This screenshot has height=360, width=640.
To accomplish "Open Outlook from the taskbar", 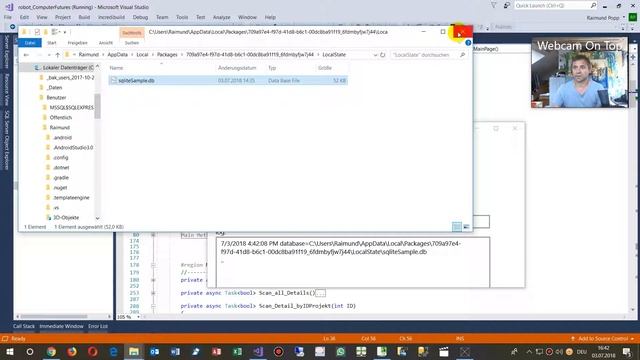I will [x=154, y=351].
